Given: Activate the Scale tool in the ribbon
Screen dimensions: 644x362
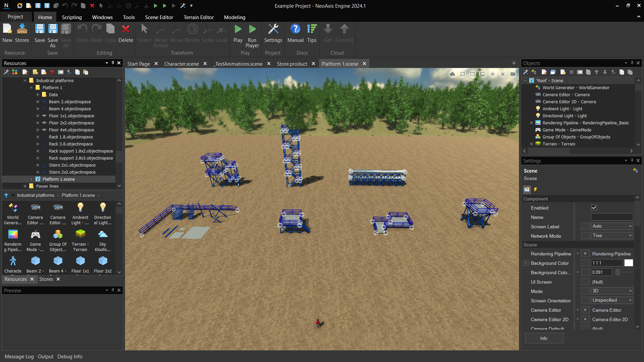Looking at the screenshot, I should coord(208,34).
